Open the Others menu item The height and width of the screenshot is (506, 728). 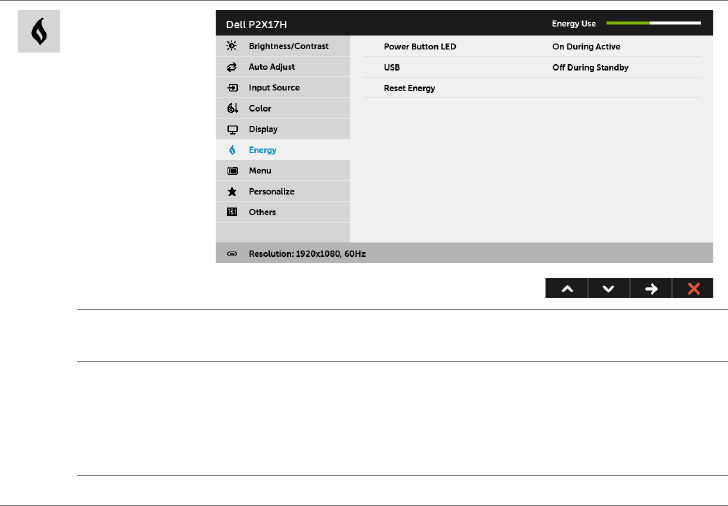click(x=283, y=212)
